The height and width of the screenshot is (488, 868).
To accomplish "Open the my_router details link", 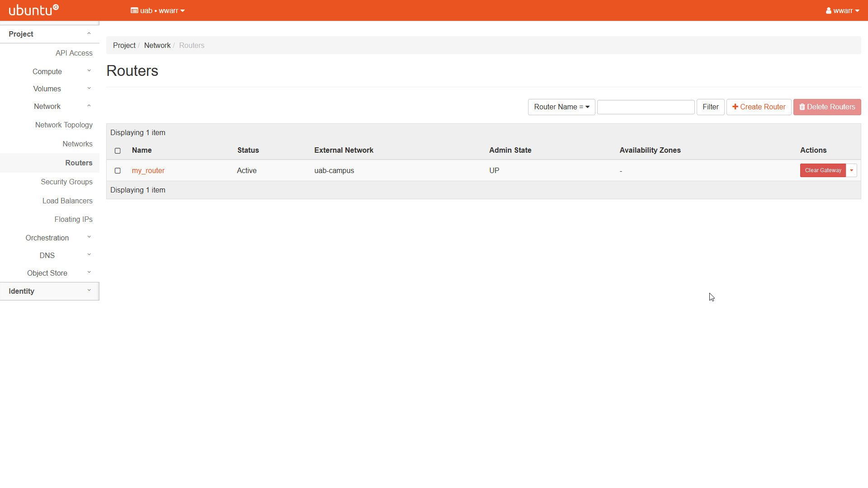I will (148, 170).
